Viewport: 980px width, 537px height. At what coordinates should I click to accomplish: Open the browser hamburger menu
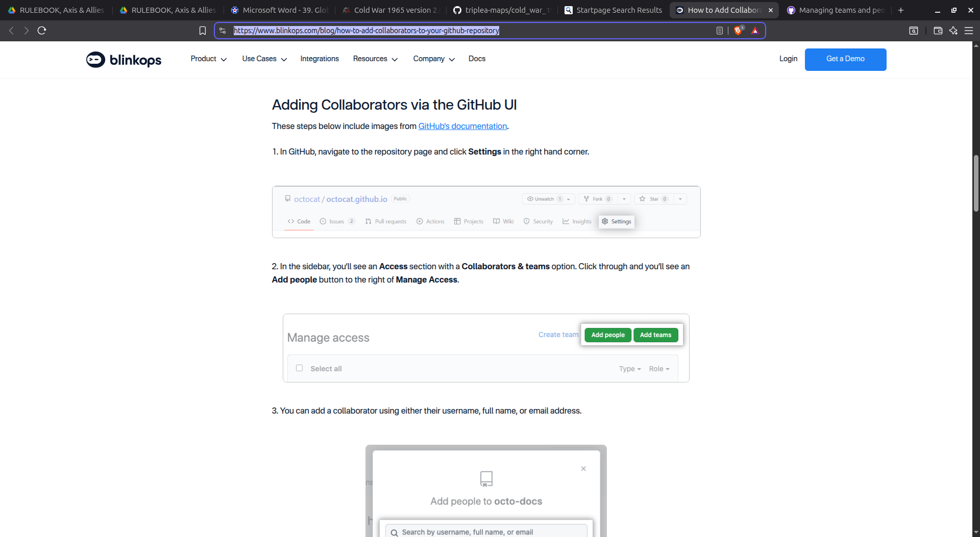click(x=968, y=31)
